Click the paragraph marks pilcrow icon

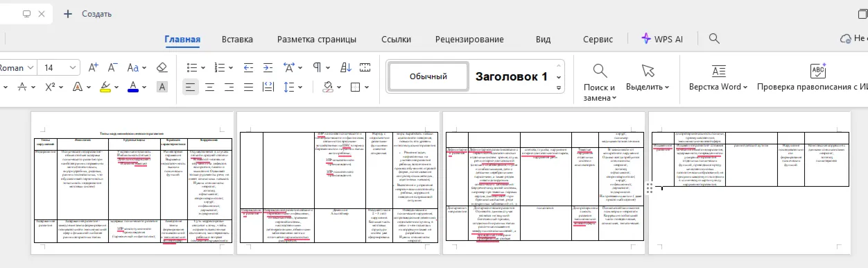pyautogui.click(x=316, y=67)
